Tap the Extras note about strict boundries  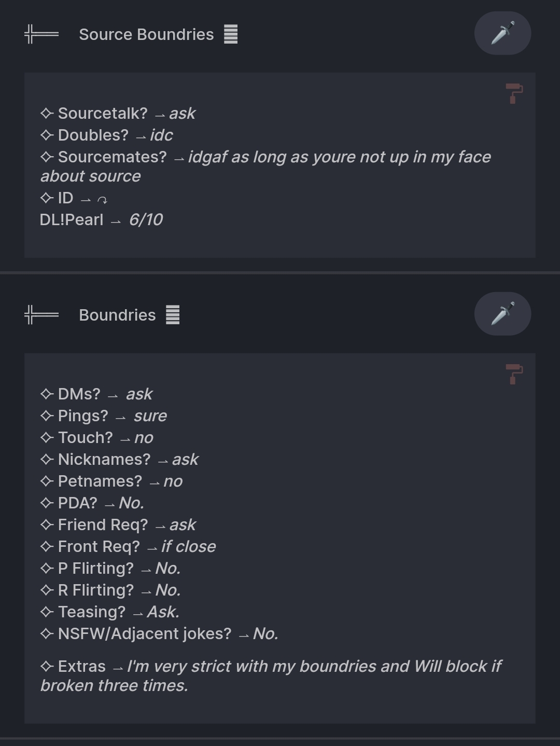pos(271,675)
